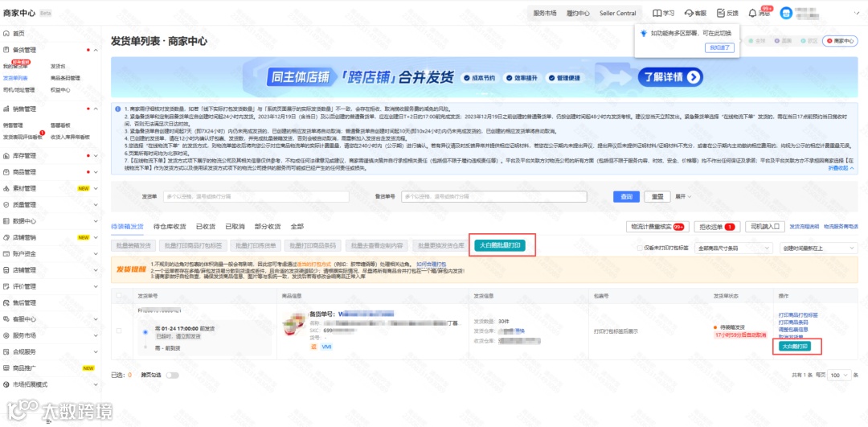Click into the 发货单 search field
Image resolution: width=868 pixels, height=427 pixels.
[x=256, y=196]
